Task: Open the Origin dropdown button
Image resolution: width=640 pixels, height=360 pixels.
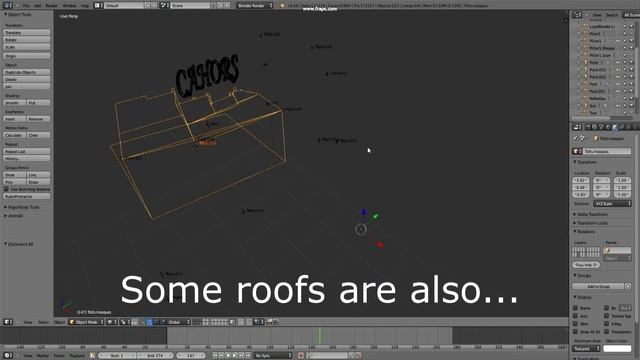Action: click(27, 56)
